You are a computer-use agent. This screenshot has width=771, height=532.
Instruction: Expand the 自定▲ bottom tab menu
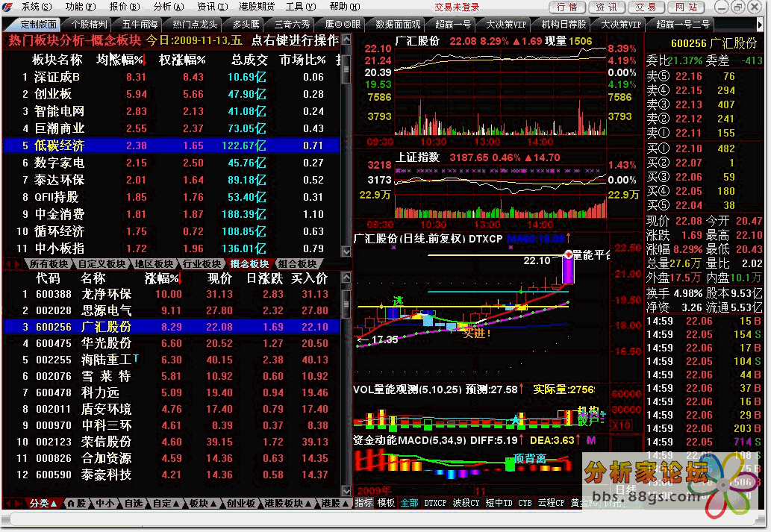coord(166,504)
